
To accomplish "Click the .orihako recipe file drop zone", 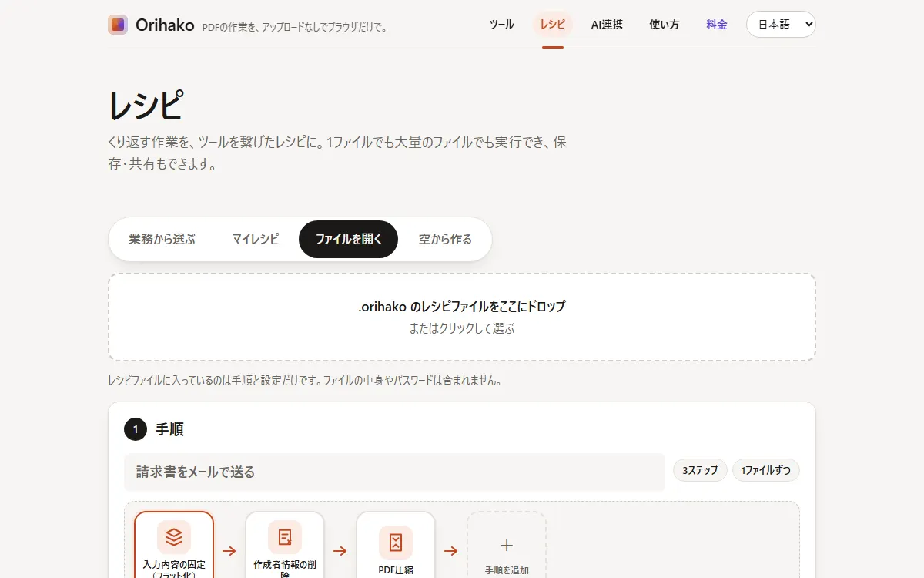I will [462, 317].
